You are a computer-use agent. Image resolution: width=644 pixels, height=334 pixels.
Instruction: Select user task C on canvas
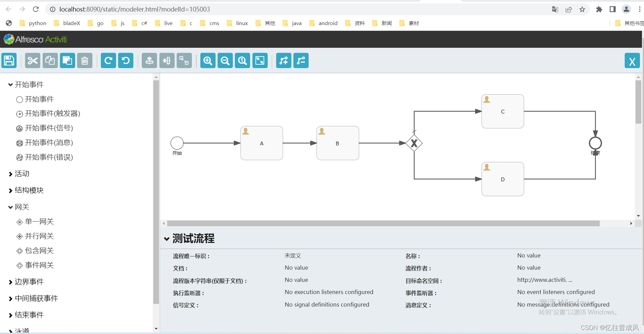(x=503, y=111)
